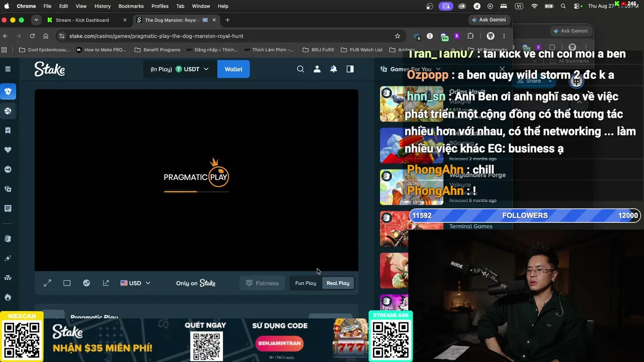Close the Stream - Kick Dashboard tab
The width and height of the screenshot is (644, 362).
(x=125, y=20)
